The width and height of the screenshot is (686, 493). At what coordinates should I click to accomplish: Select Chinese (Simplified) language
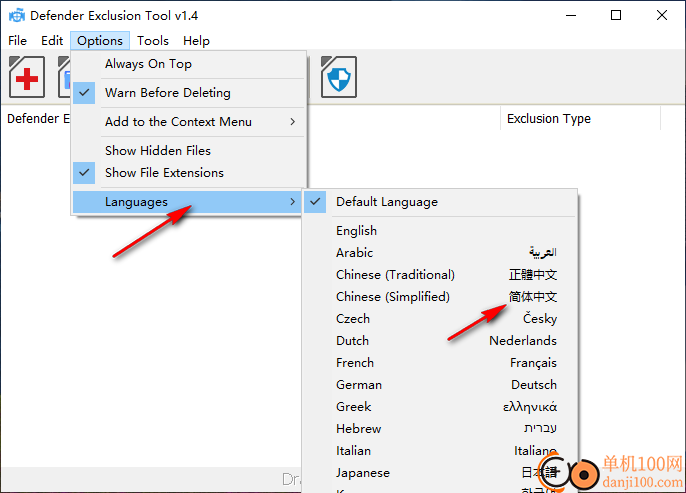(x=440, y=297)
